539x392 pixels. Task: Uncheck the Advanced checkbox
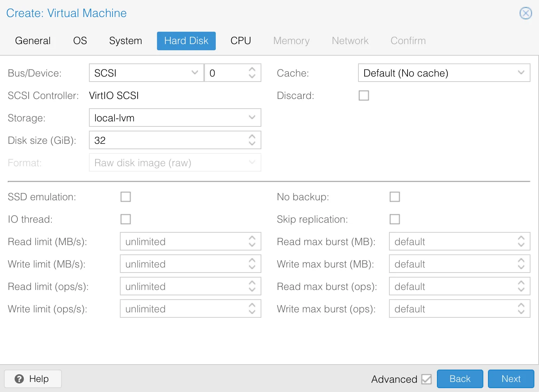coord(426,379)
